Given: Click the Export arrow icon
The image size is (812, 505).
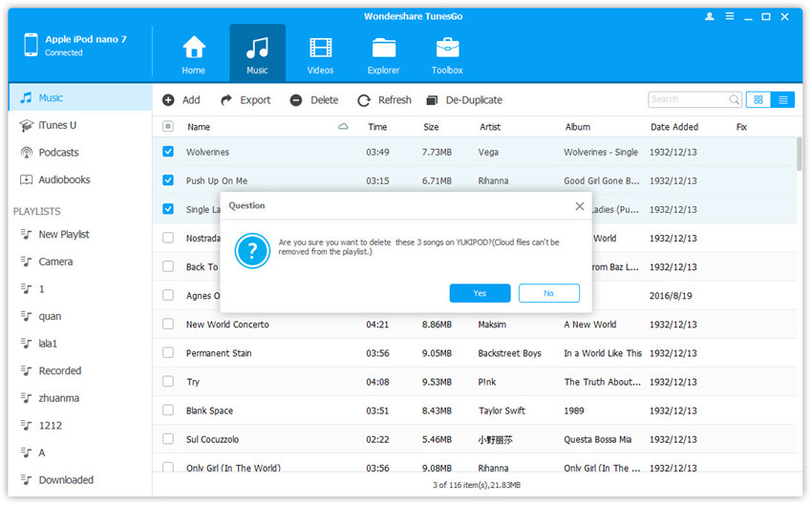Looking at the screenshot, I should [226, 100].
